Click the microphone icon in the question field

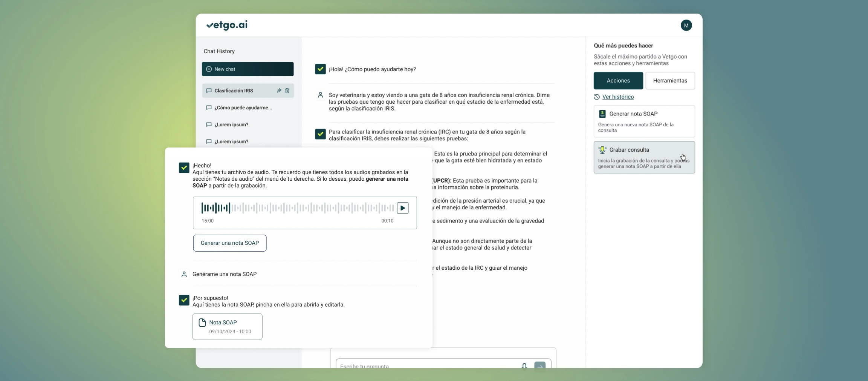[524, 366]
